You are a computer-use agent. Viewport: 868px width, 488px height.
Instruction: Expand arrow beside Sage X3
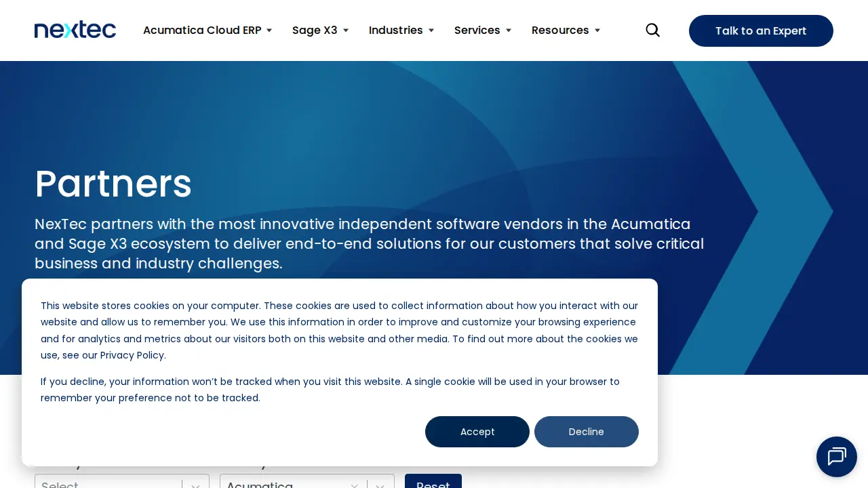(346, 30)
